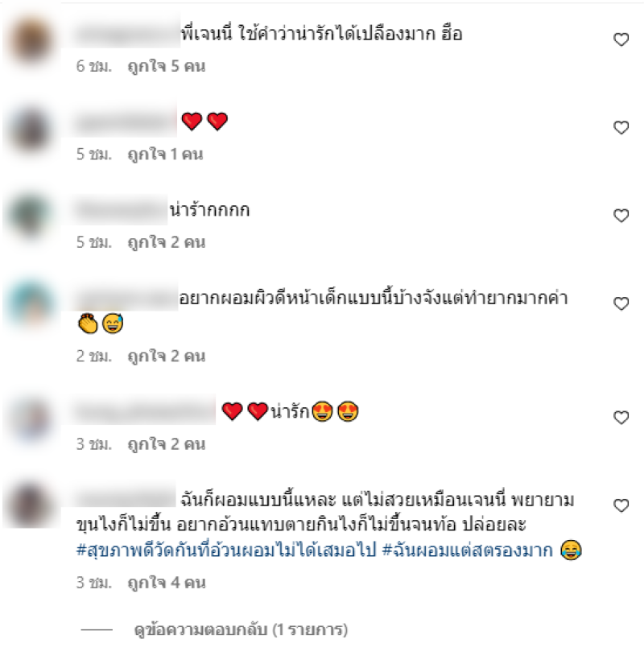Open hashtag #สุขภาพดีวัดกันที่อ้วนผอมไม่ได้เสมอไป
The width and height of the screenshot is (644, 668).
(x=226, y=550)
